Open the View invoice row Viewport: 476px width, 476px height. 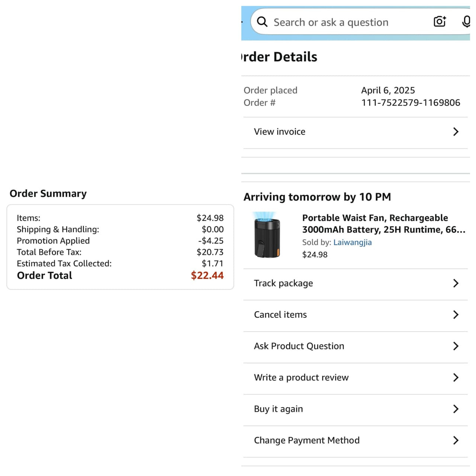280,132
